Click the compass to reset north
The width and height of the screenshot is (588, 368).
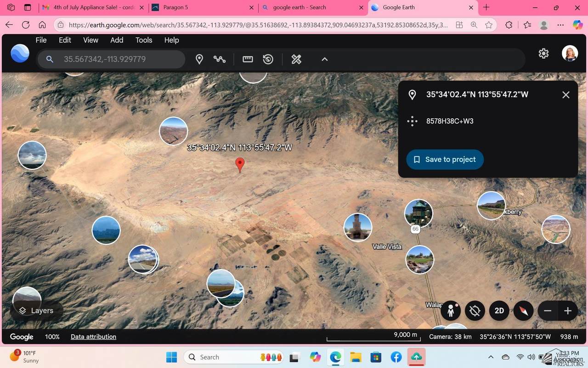[x=523, y=311]
